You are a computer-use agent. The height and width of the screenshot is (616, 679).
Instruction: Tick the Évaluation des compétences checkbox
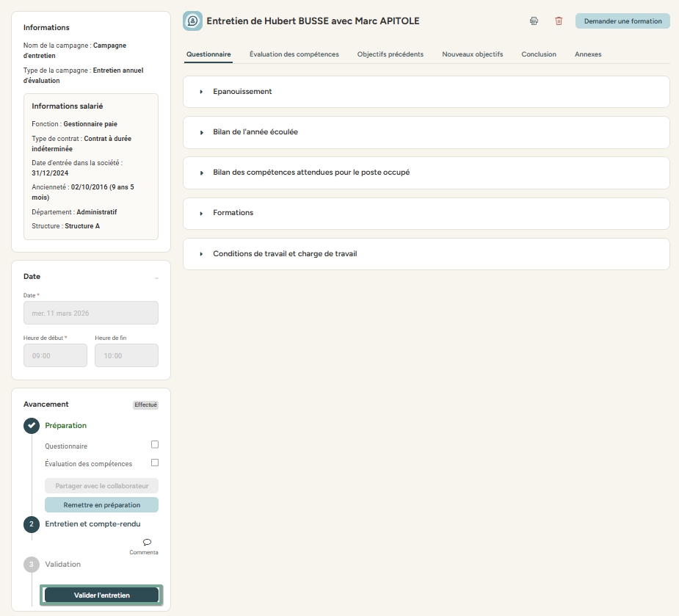[x=155, y=463]
